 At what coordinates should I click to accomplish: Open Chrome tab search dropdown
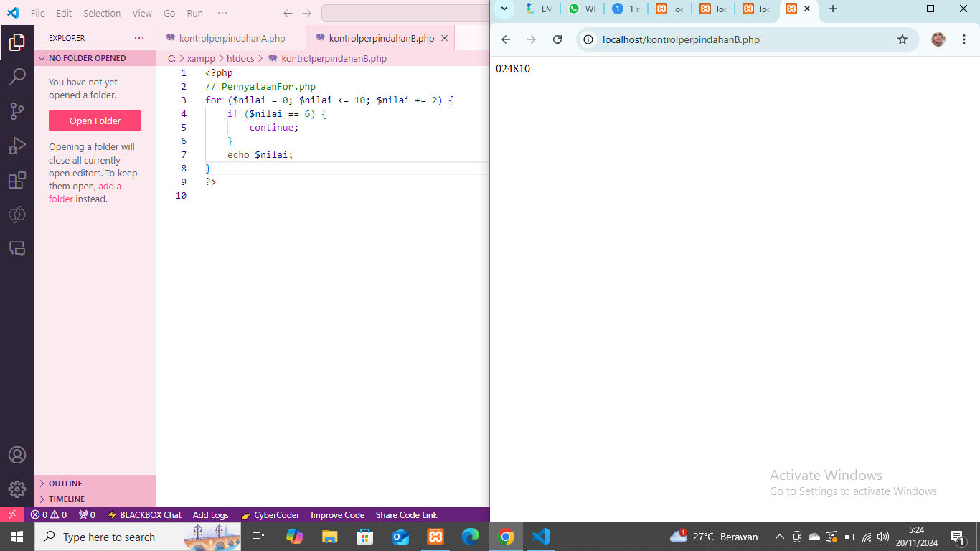click(504, 9)
